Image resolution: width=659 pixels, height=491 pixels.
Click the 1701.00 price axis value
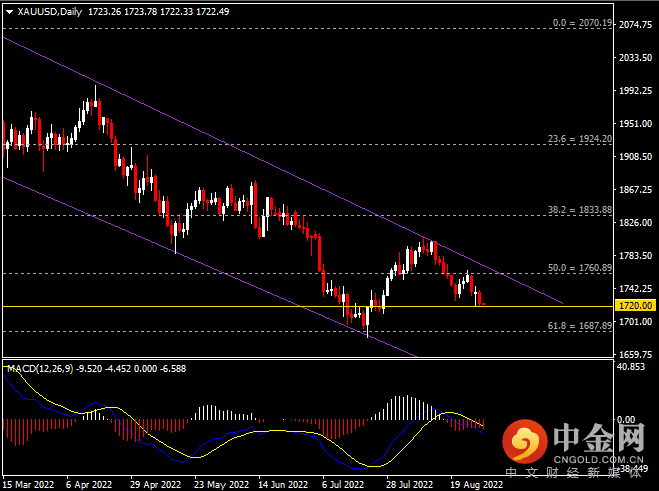pos(635,322)
